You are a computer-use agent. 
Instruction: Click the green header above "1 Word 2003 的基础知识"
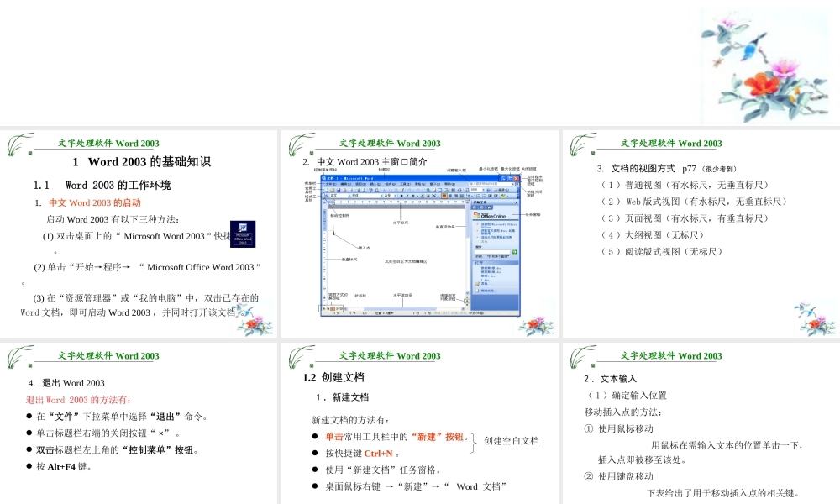108,143
